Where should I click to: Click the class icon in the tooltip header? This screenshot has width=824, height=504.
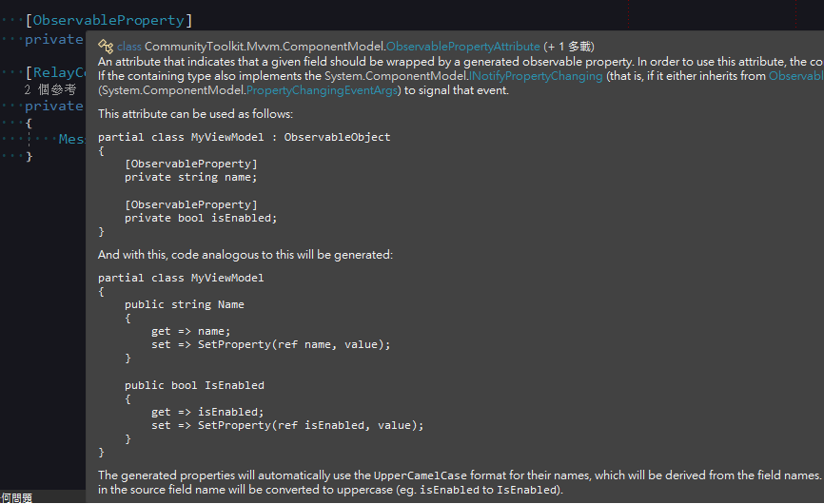point(106,47)
